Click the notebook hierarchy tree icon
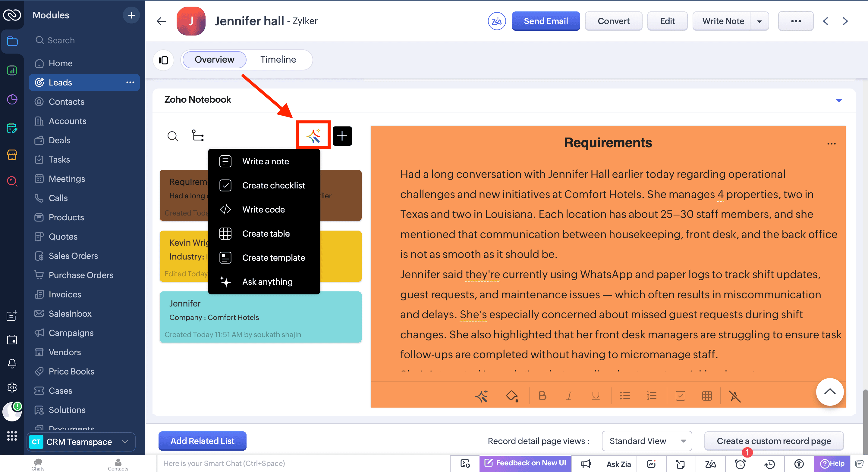Viewport: 868px width, 472px height. click(197, 135)
